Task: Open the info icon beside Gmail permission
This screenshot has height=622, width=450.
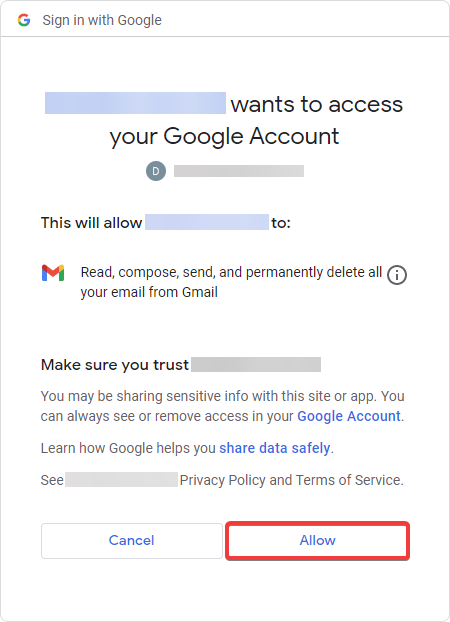Action: pyautogui.click(x=396, y=275)
